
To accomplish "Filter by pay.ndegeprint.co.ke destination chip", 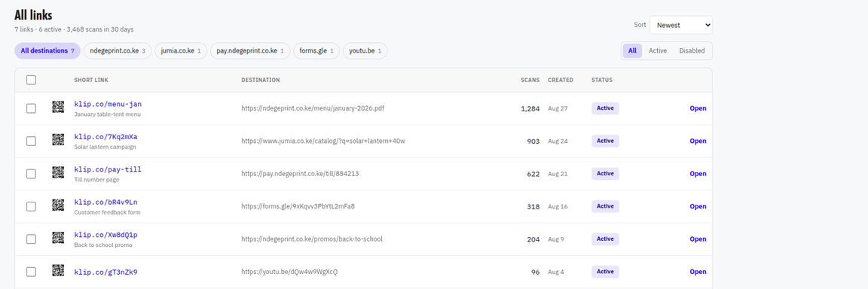I will [250, 51].
